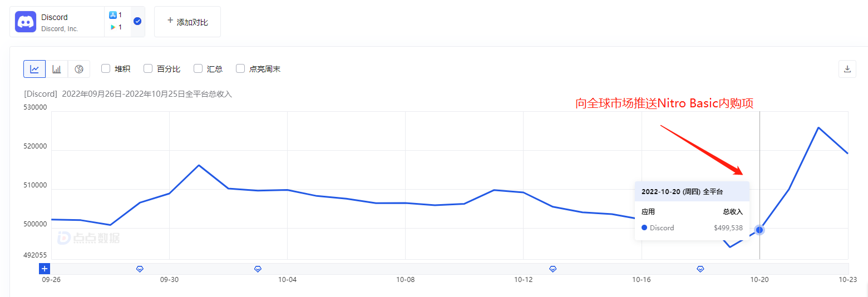Click the Google Play platform icon
The width and height of the screenshot is (868, 297).
[112, 27]
